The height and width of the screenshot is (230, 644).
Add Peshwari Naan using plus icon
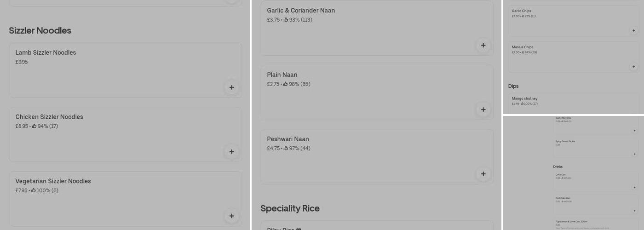483,174
